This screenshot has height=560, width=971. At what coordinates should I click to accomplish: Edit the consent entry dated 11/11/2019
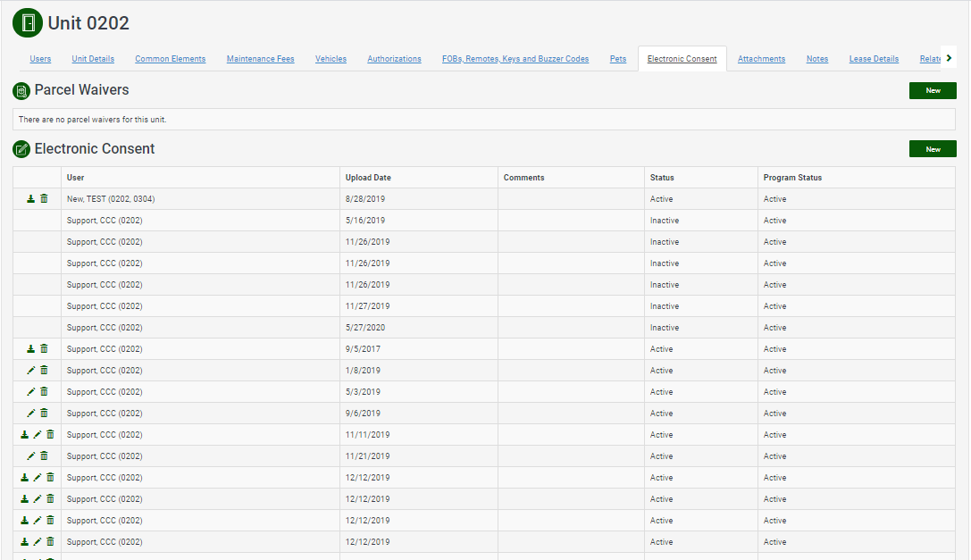[x=37, y=435]
